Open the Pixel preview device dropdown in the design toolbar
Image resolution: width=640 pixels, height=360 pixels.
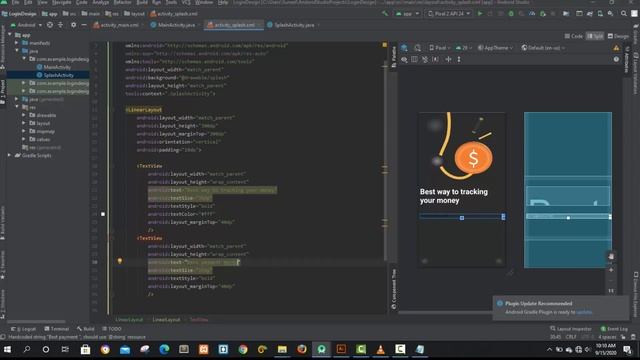(440, 48)
